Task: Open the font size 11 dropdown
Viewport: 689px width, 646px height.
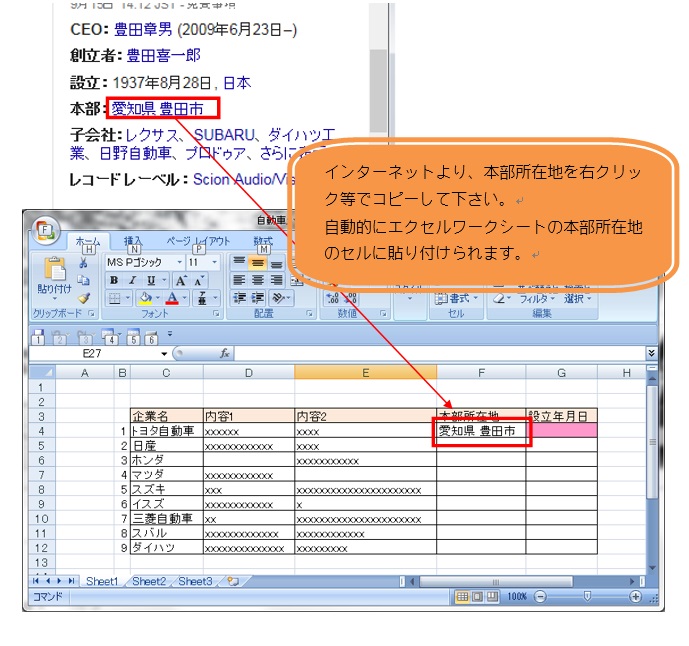Action: pos(214,262)
